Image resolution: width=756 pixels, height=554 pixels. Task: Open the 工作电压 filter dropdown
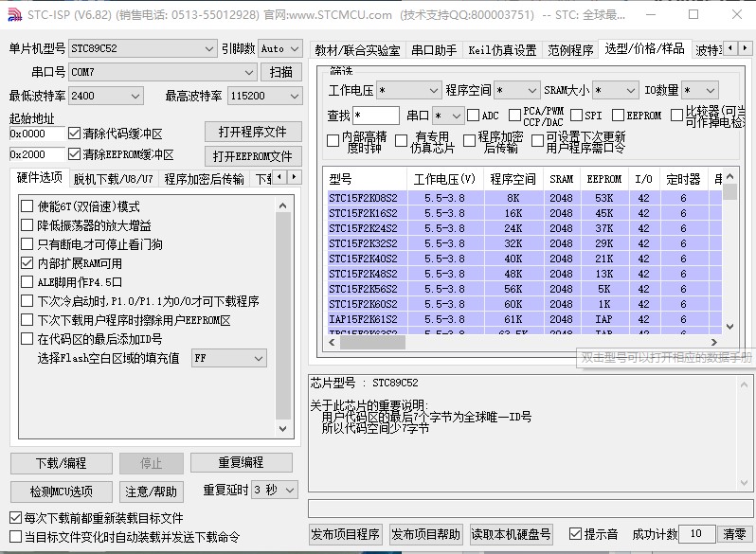coord(408,90)
